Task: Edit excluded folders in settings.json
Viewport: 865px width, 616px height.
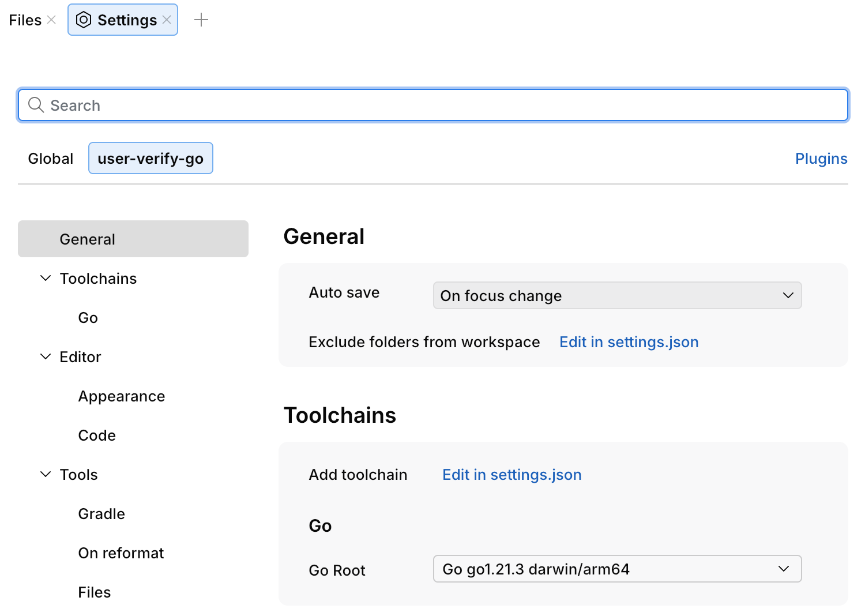Action: pos(629,341)
